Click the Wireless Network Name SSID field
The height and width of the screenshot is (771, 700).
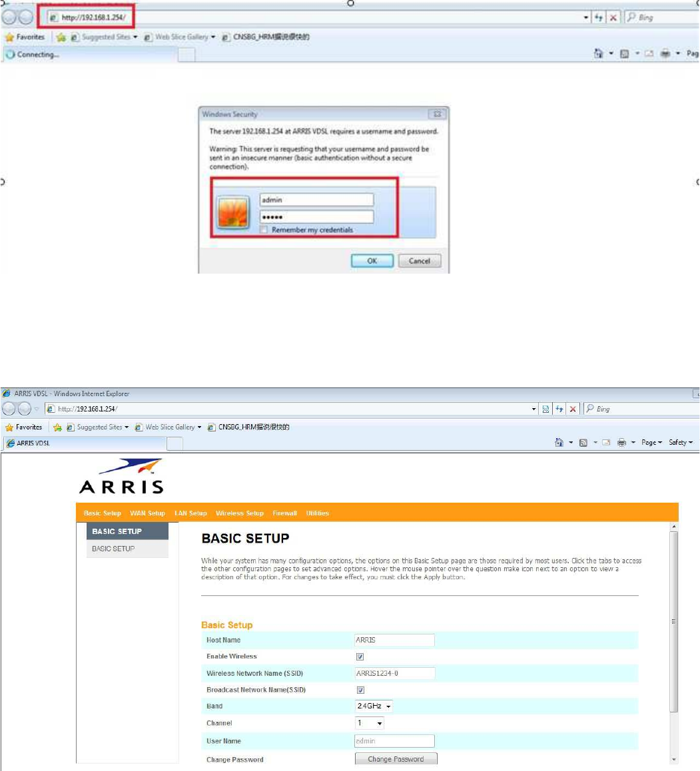394,673
